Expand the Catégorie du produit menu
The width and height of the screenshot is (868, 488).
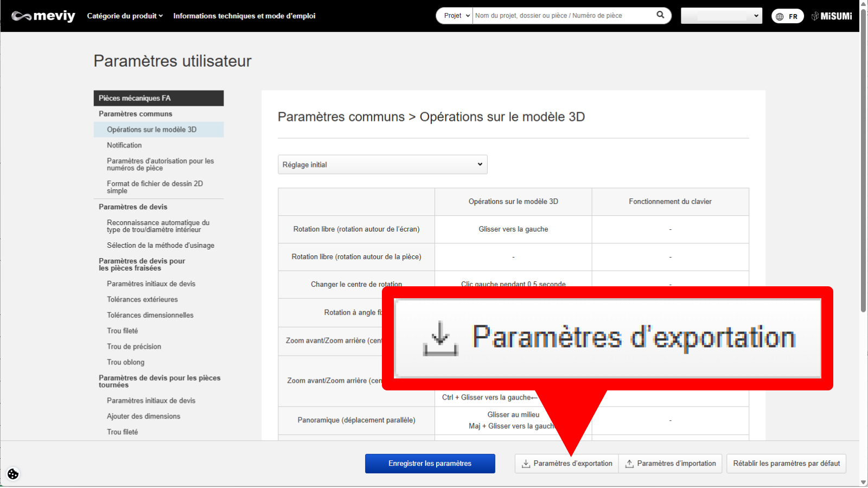[x=125, y=16]
